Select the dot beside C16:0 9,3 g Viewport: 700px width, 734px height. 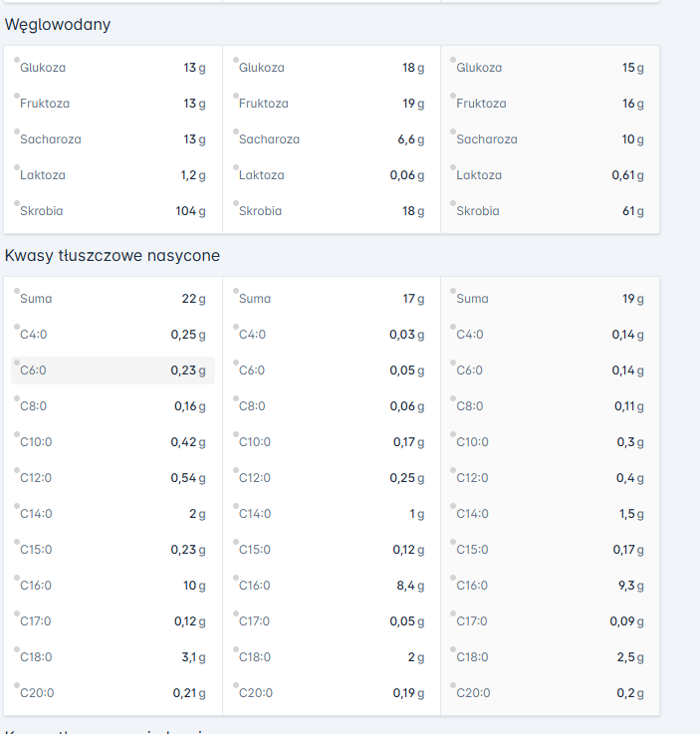[x=454, y=577]
